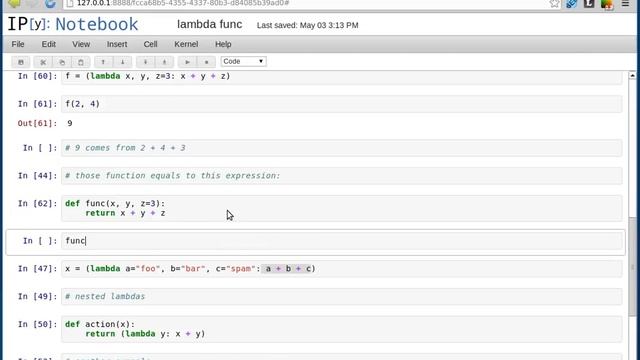
Task: Click colorful browser extension icon
Action: tap(607, 4)
